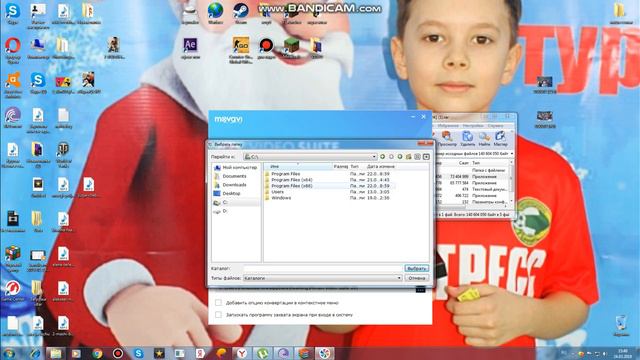Switch to detail view icon in dialog

(426, 157)
